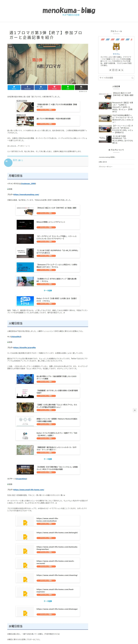Jump to top with the arrow button
Image resolution: width=138 pixels, height=644 pixels.
coord(135,410)
